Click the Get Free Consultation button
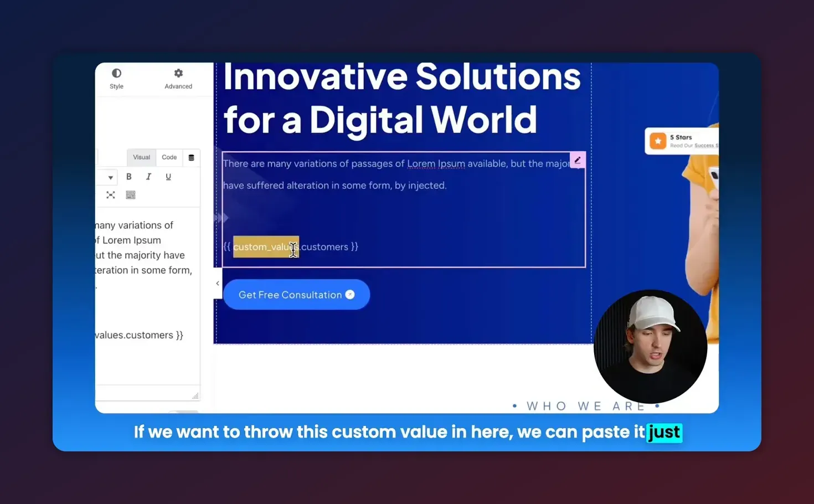Screen dimensions: 814x504 (x=296, y=295)
